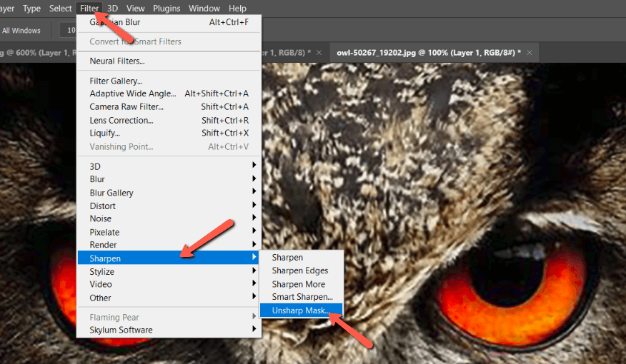Screen dimensions: 626x364
Task: Open the Liquify filter
Action: [105, 133]
